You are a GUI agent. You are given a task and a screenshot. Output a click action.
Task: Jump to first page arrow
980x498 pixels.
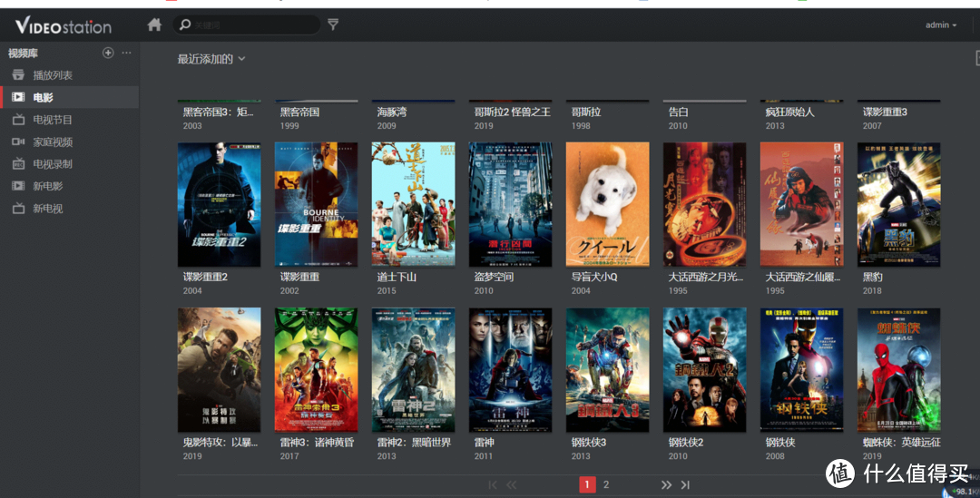click(493, 485)
